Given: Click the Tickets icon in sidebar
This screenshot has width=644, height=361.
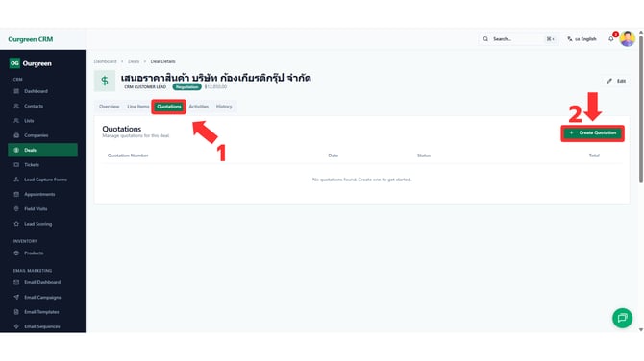Looking at the screenshot, I should click(16, 165).
